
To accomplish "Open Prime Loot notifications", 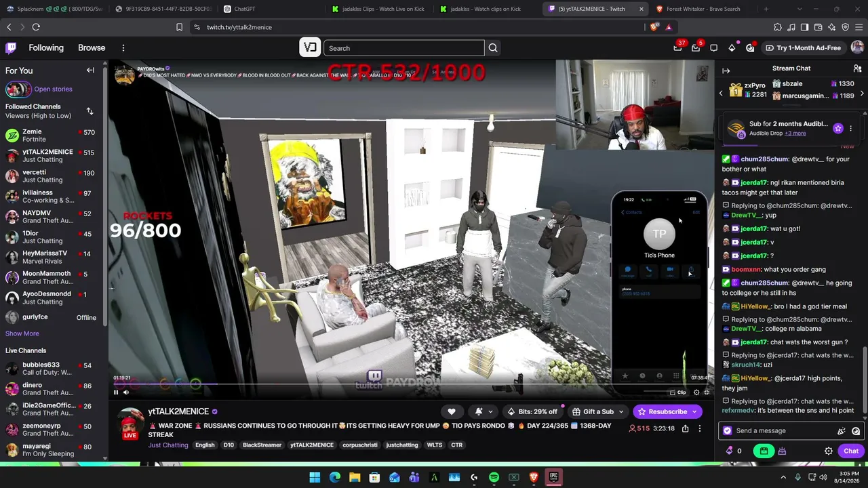I will point(677,48).
